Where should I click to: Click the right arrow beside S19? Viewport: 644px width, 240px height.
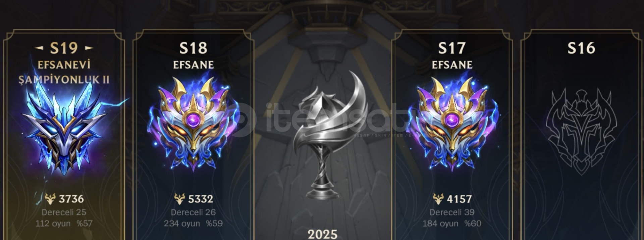(89, 48)
